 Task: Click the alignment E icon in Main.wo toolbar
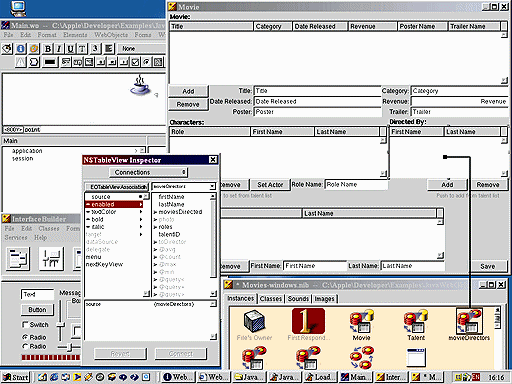coord(108,49)
